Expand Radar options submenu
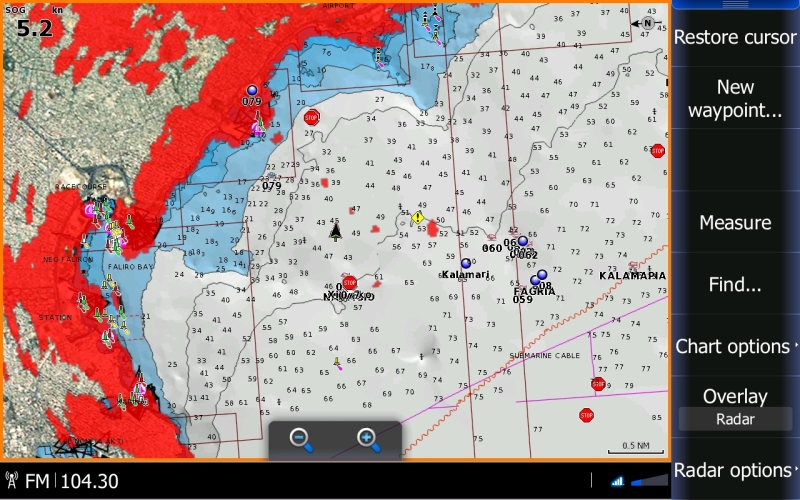The width and height of the screenshot is (800, 500). point(735,470)
